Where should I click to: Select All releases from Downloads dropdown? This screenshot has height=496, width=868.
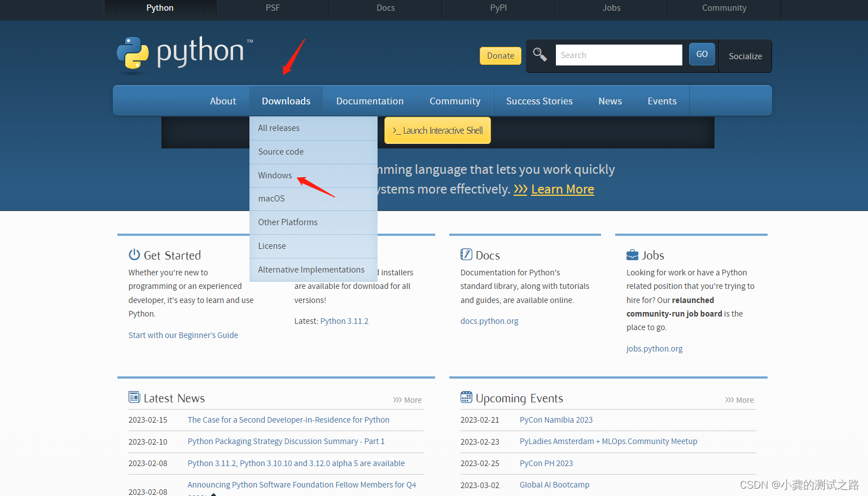tap(313, 128)
